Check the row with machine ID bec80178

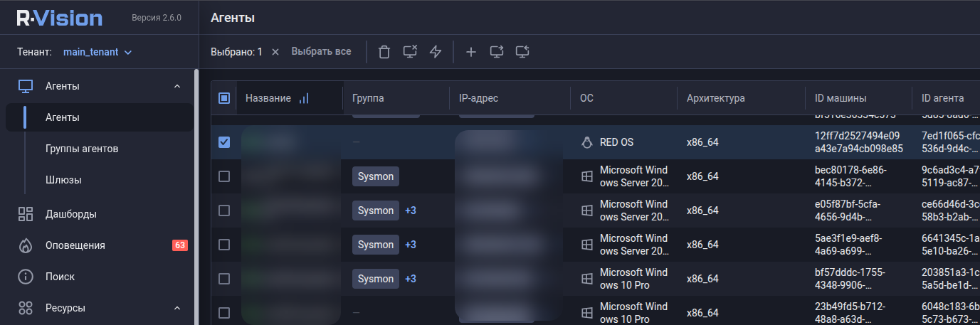(x=224, y=176)
